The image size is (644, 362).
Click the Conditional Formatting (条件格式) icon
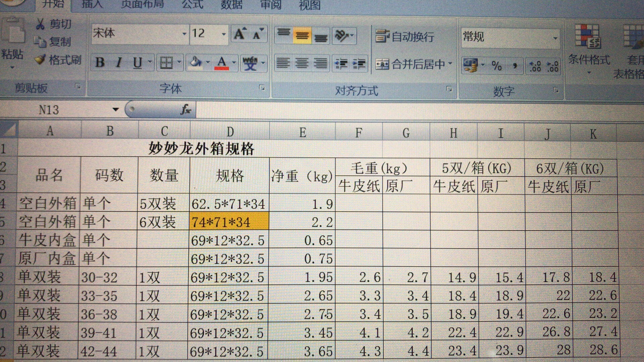point(588,36)
